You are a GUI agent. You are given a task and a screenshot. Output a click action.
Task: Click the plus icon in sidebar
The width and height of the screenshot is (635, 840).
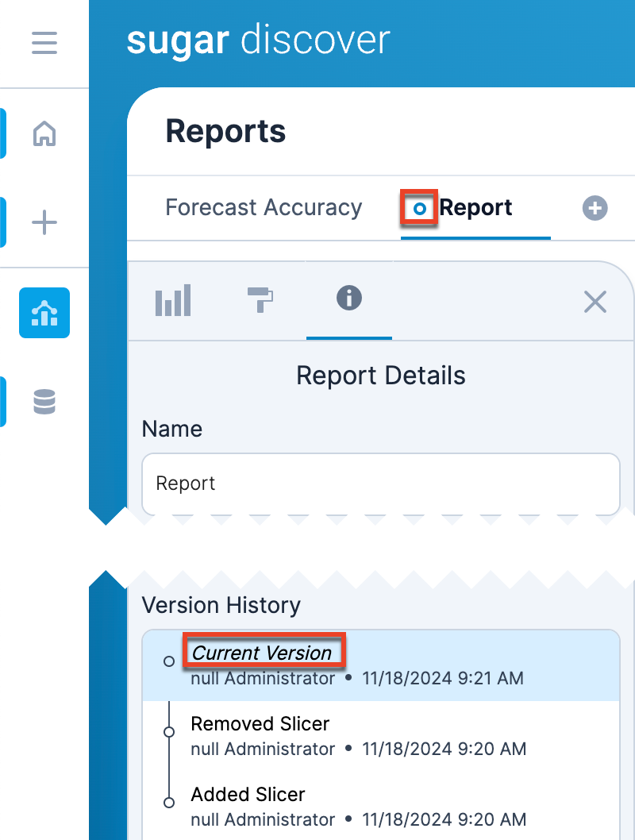pos(44,223)
